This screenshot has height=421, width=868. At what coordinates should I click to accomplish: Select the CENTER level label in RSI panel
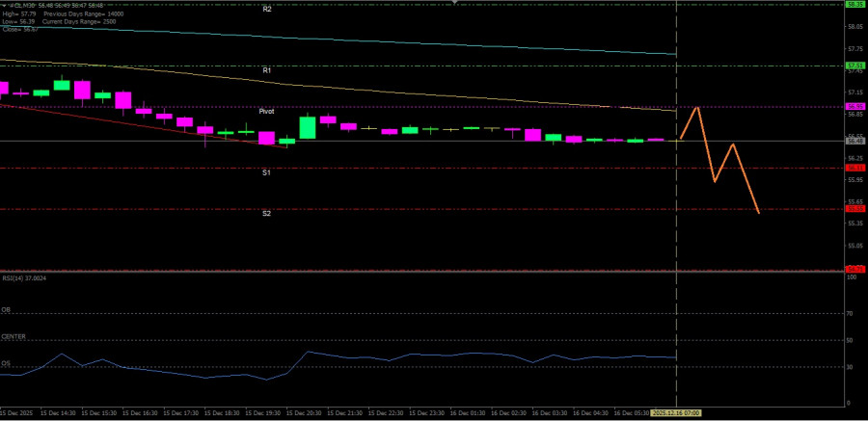(x=14, y=336)
